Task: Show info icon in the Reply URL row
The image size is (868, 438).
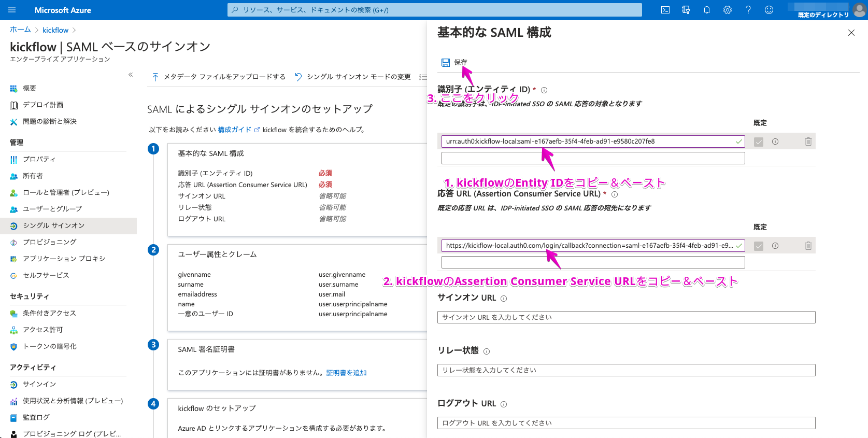Action: (775, 246)
